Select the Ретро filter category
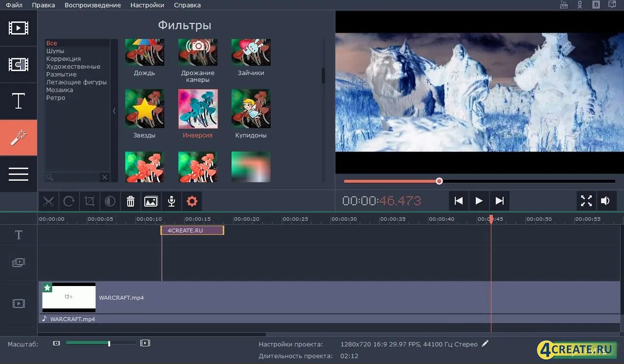The height and width of the screenshot is (364, 624). click(x=56, y=98)
